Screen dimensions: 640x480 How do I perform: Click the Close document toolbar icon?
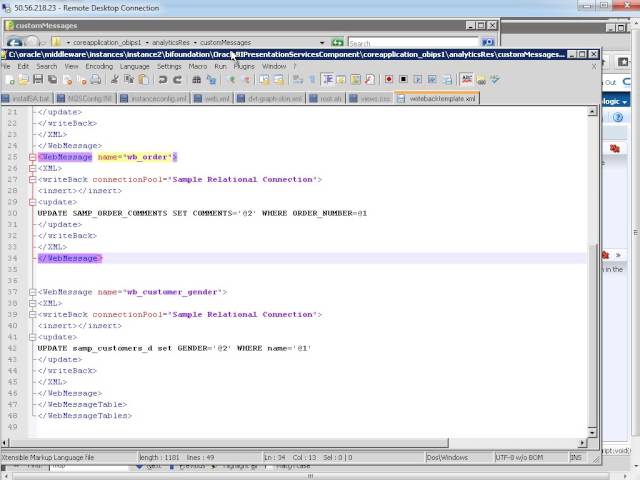(x=68, y=80)
